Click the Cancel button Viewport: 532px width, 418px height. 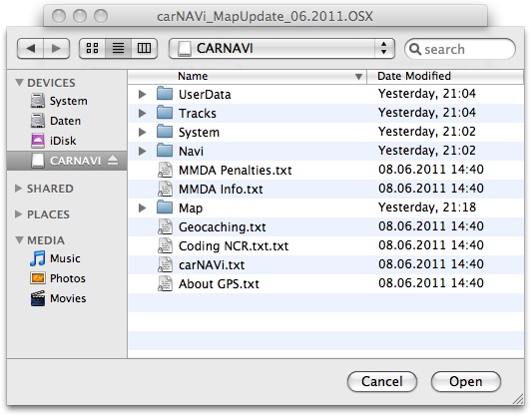tap(382, 381)
